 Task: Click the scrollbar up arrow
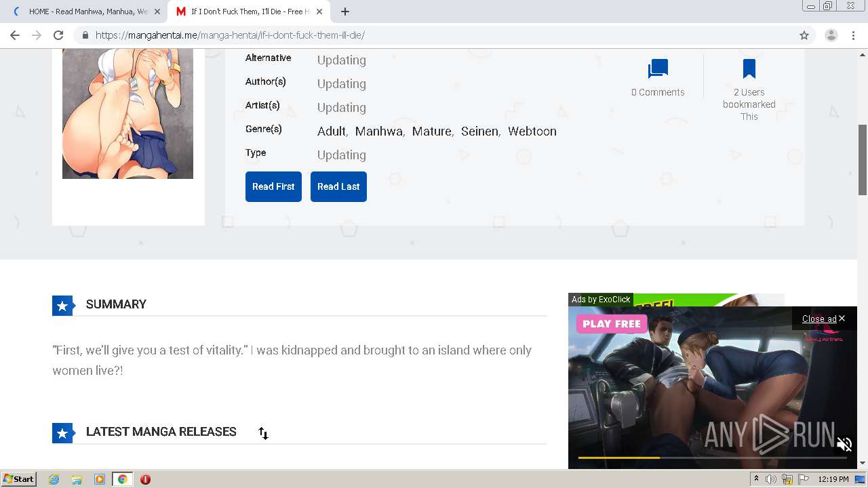point(863,54)
